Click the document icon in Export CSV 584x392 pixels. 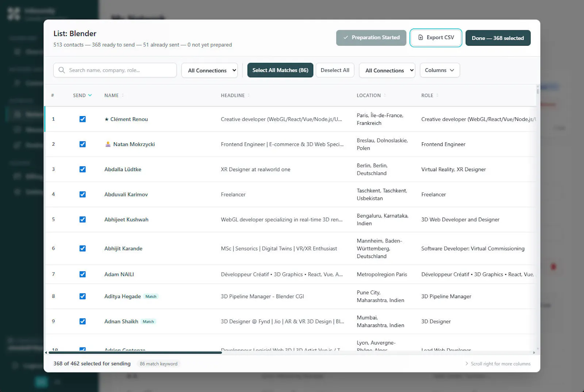coord(420,38)
